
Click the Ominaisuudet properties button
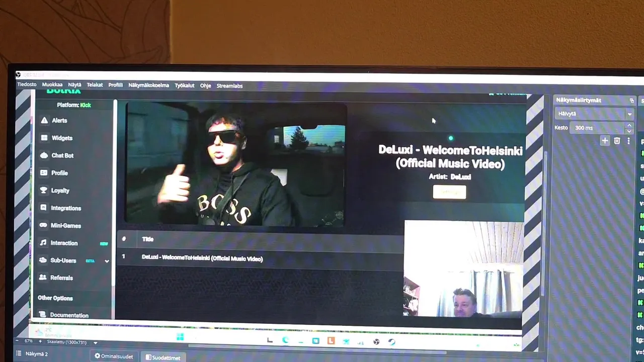tap(114, 356)
